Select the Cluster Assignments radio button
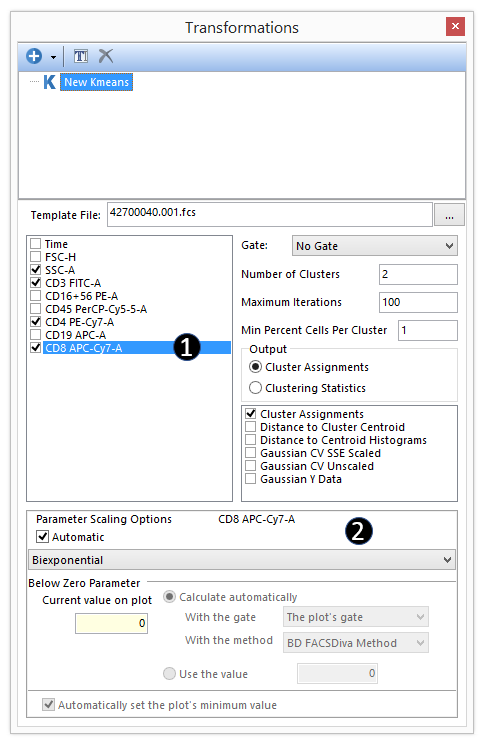 point(255,367)
